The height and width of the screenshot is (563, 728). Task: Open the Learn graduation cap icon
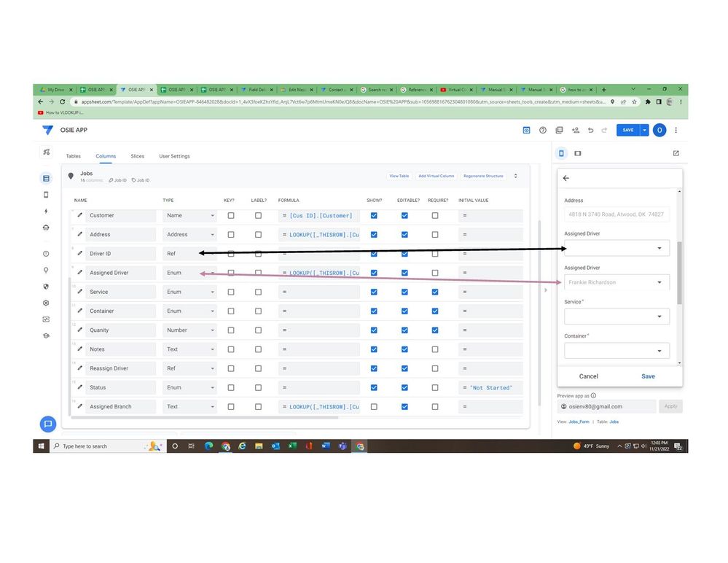point(46,336)
